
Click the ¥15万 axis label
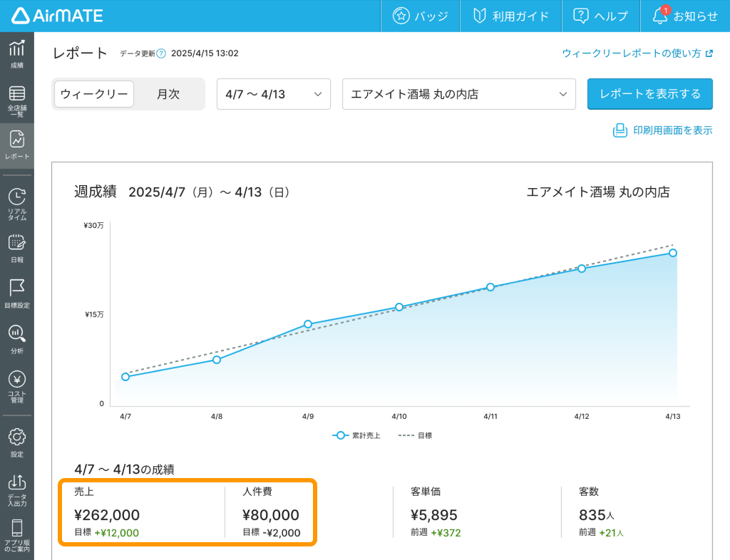tap(95, 315)
